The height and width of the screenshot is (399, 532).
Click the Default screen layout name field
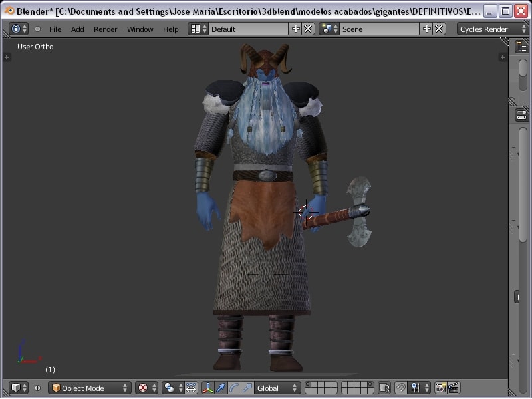[248, 29]
